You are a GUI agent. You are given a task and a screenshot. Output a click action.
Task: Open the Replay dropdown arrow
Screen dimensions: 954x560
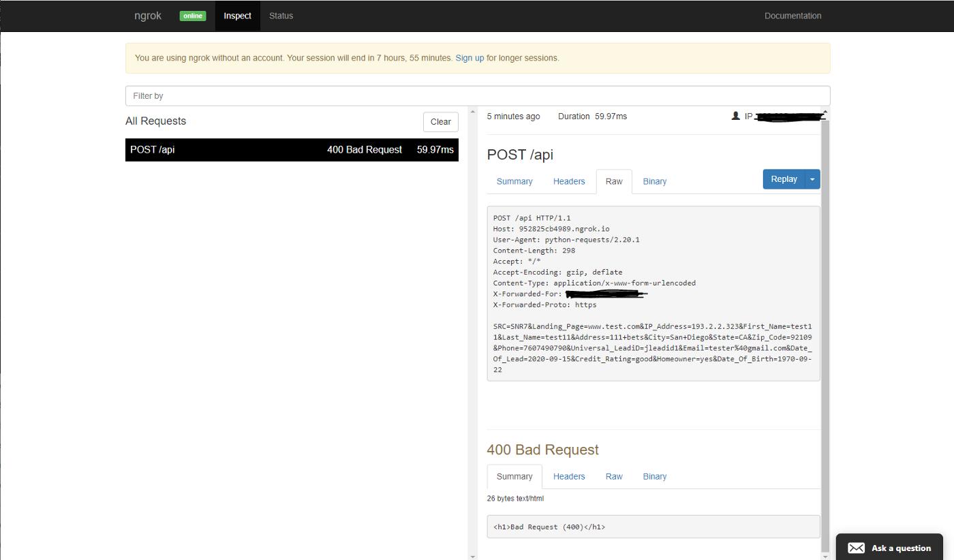[812, 178]
